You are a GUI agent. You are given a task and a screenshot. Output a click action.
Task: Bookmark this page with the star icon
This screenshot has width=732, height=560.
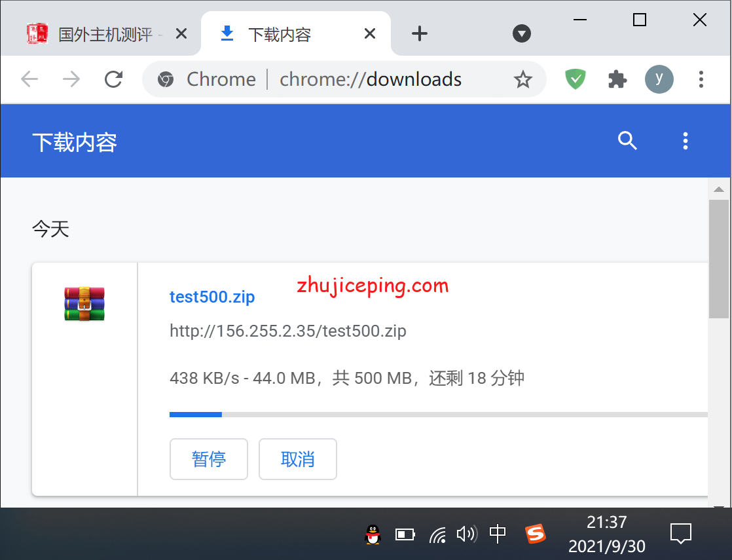pyautogui.click(x=523, y=79)
